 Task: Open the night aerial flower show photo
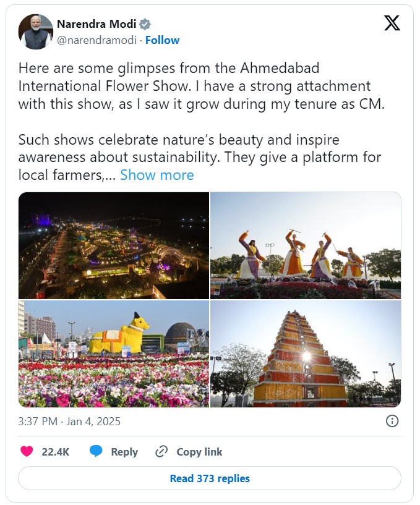[114, 245]
